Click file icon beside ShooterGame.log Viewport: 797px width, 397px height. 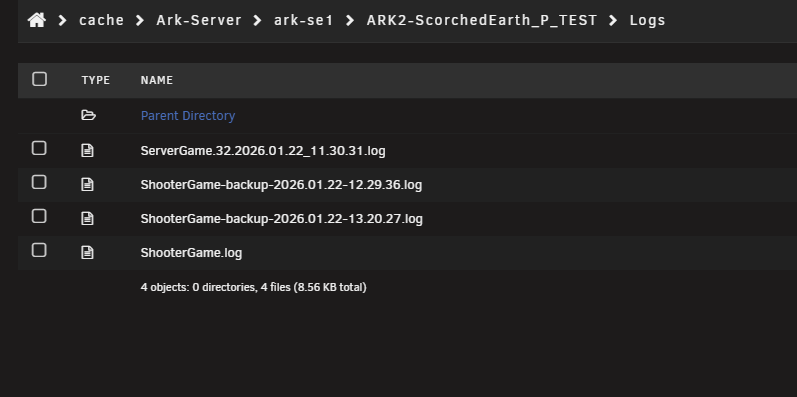(87, 253)
